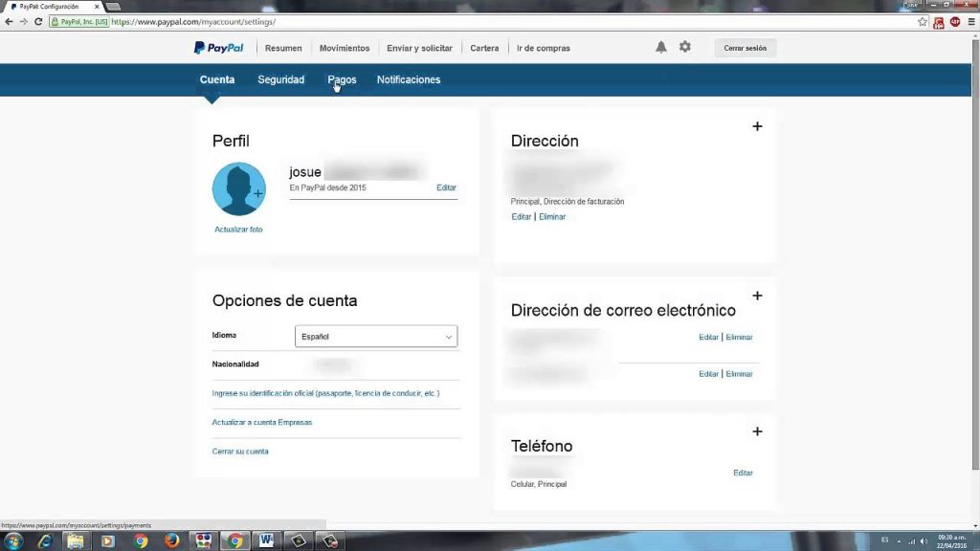
Task: Add a phone number via the plus icon
Action: tap(757, 431)
